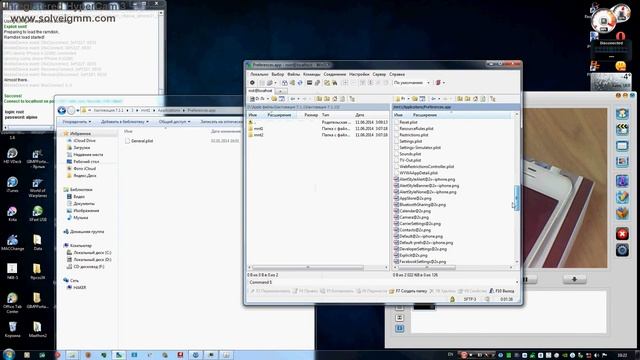Sort local panel by Дата column
The height and width of the screenshot is (360, 640).
click(360, 115)
